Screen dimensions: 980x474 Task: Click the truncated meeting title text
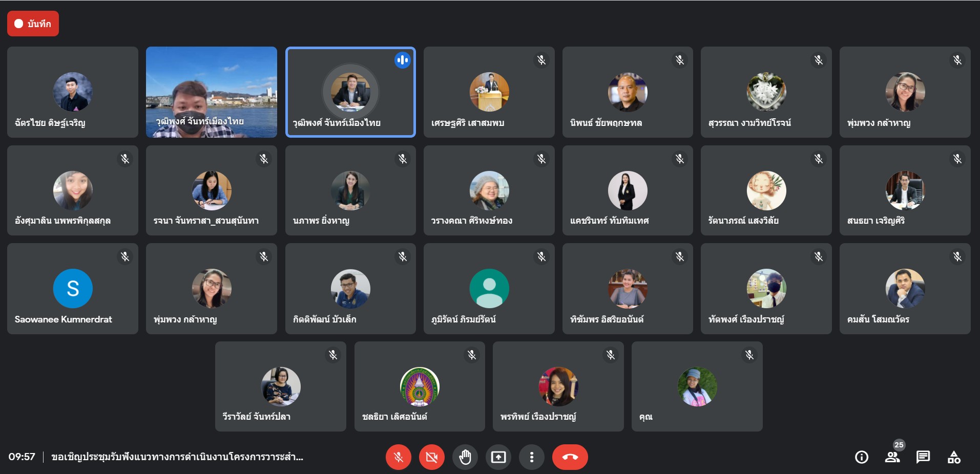(177, 457)
